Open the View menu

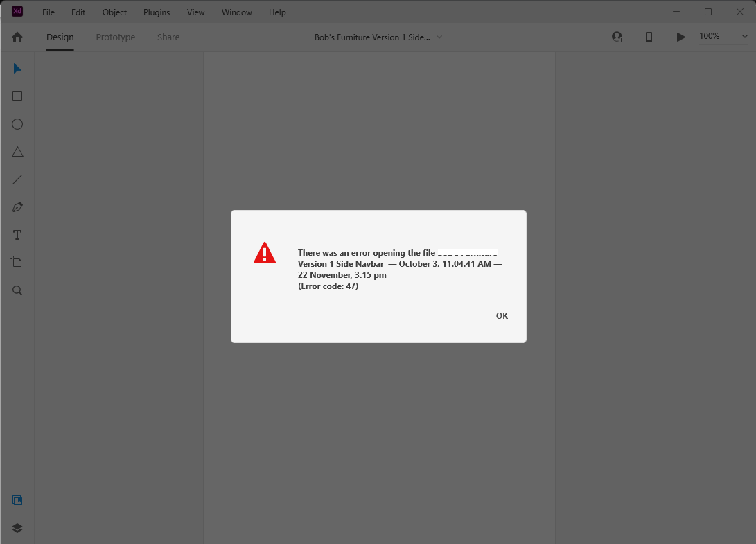pyautogui.click(x=195, y=12)
